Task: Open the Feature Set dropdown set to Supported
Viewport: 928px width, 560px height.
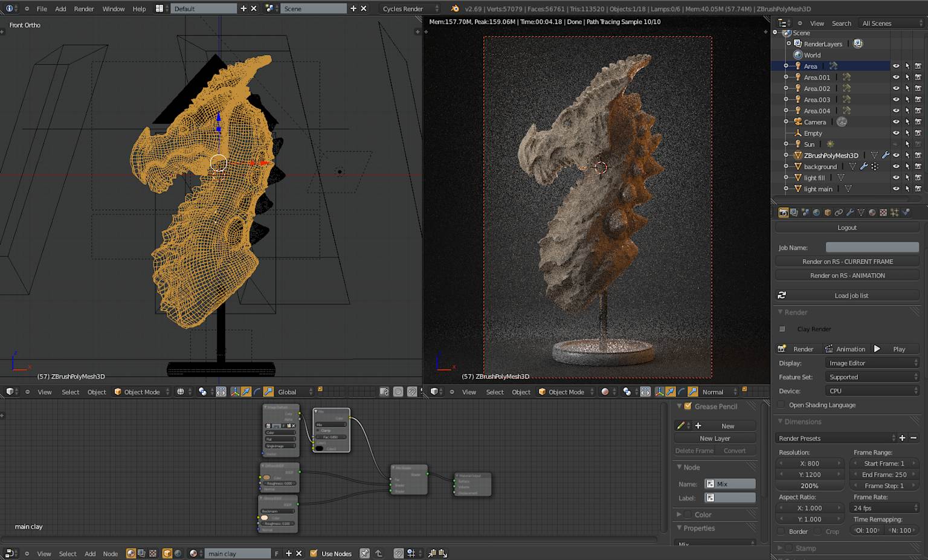Action: point(872,377)
